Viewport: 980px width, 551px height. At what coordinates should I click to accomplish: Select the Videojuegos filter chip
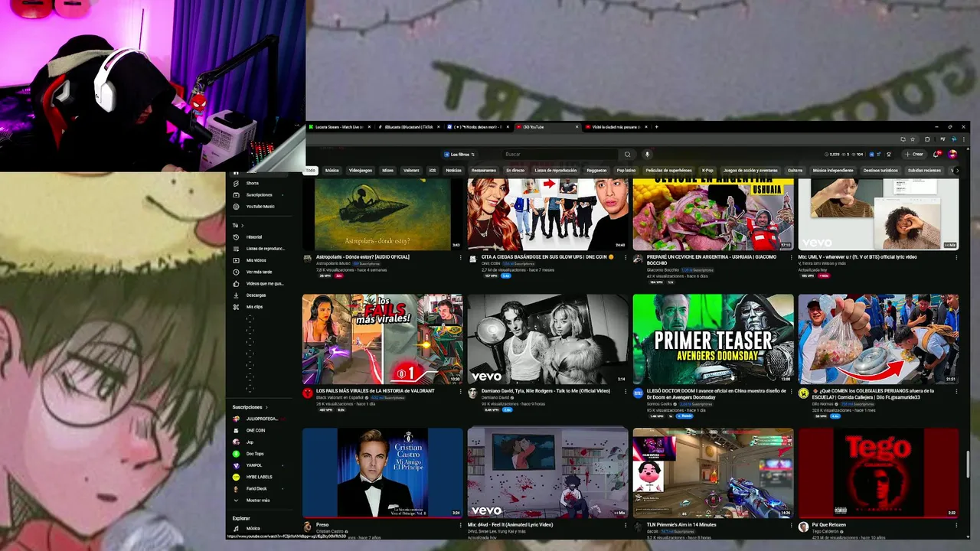(361, 171)
